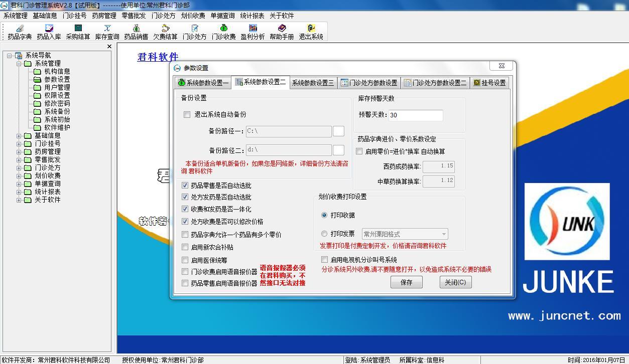The height and width of the screenshot is (364, 629).
Task: Open the 药品字典 toolbar icon
Action: pyautogui.click(x=20, y=32)
